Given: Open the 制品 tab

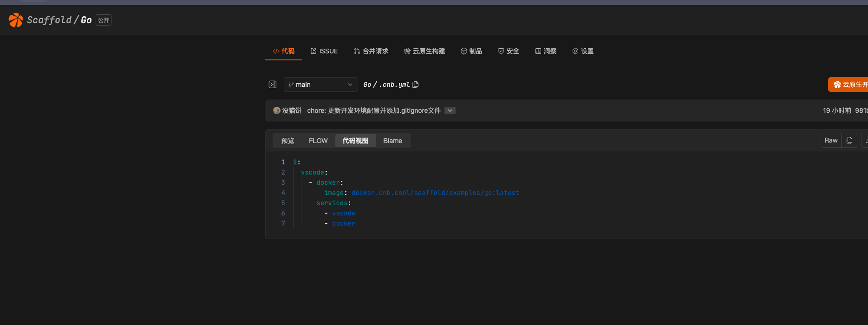Looking at the screenshot, I should (x=471, y=51).
